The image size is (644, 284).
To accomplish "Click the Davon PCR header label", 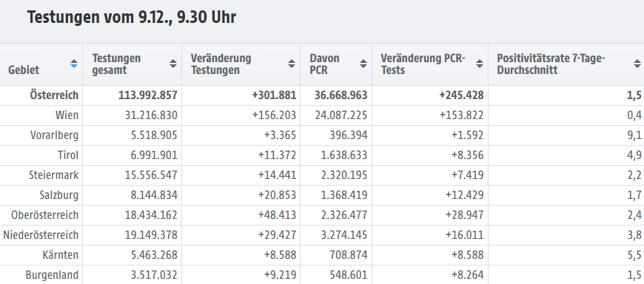I will [x=324, y=64].
